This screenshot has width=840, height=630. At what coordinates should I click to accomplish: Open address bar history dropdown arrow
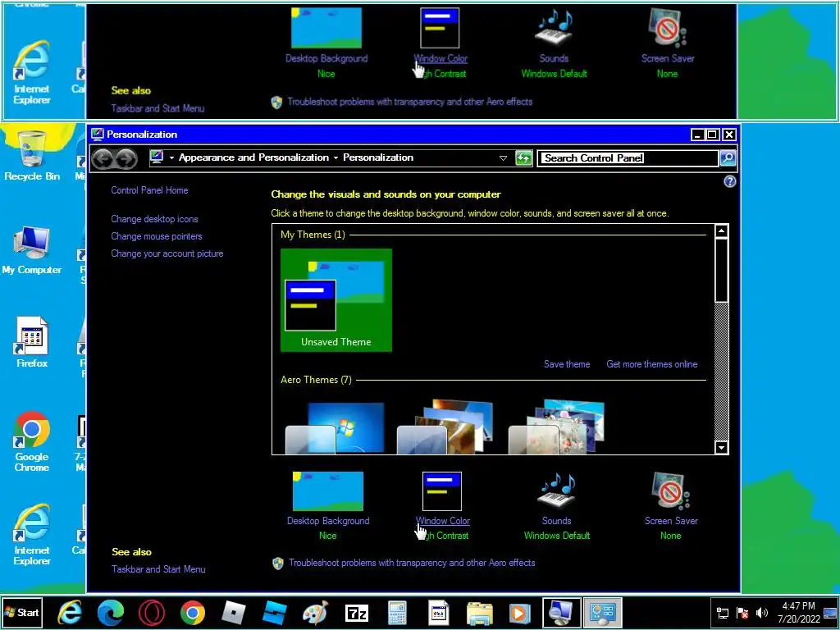pyautogui.click(x=503, y=158)
